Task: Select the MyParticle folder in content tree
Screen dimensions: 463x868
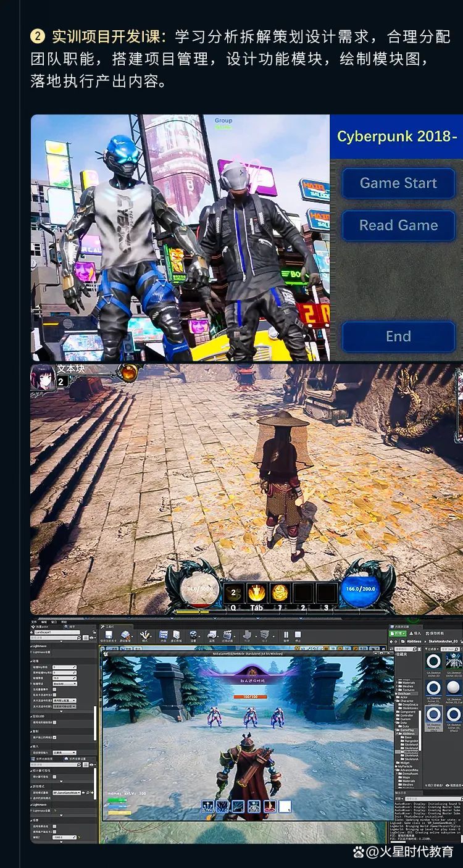Action: (405, 766)
